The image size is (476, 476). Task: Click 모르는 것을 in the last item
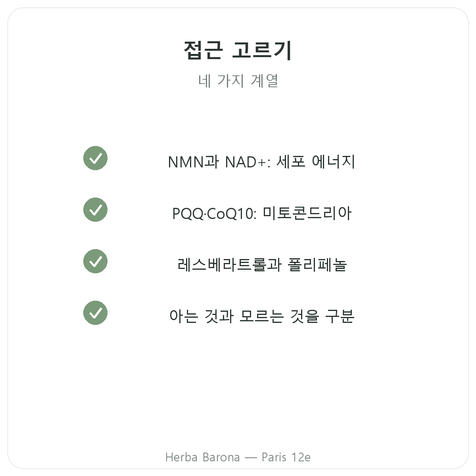(279, 317)
